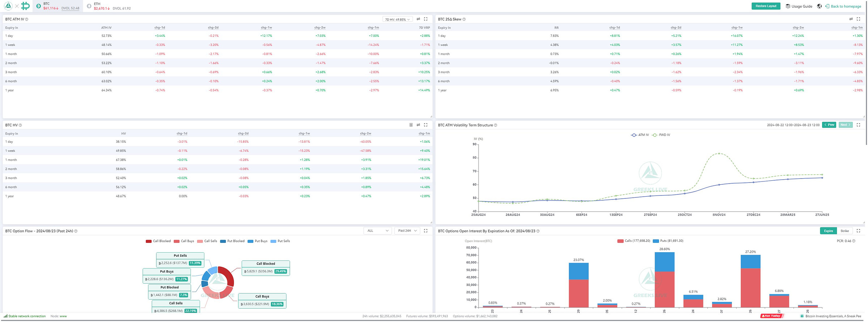Click the Next button in Term Structure panel
Viewport: 868px width, 322px height.
(x=846, y=125)
